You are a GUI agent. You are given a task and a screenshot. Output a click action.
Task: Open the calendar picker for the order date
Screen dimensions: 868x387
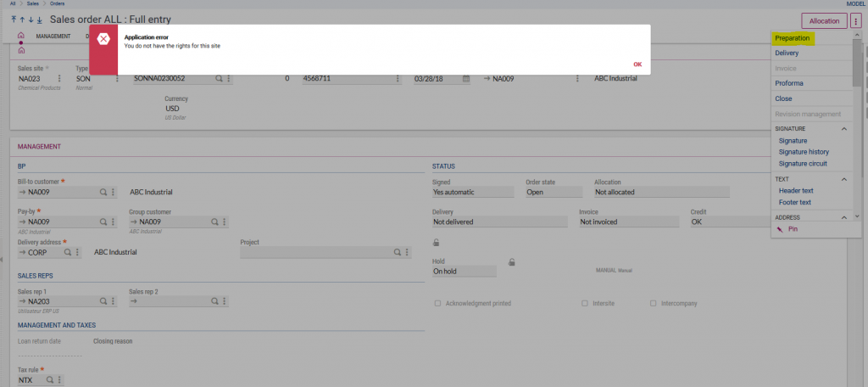(x=465, y=79)
